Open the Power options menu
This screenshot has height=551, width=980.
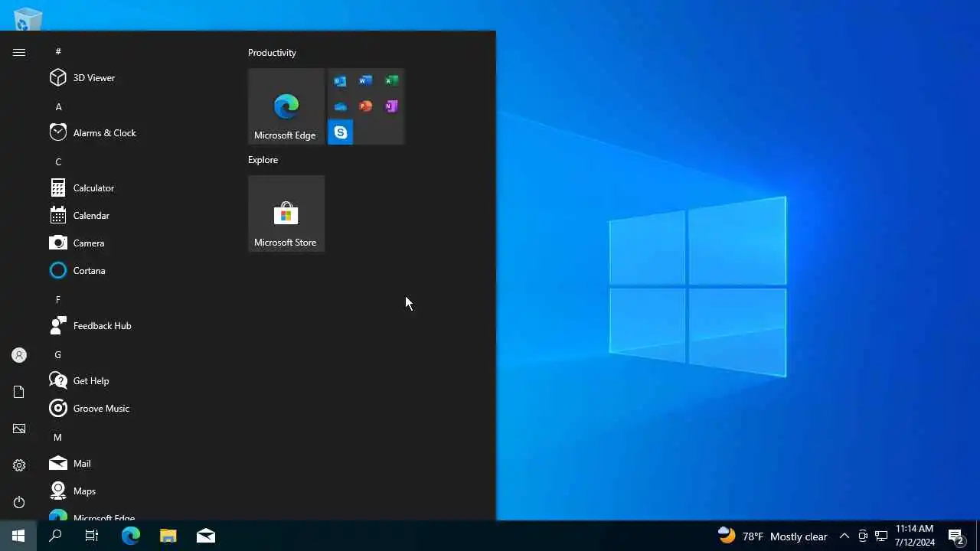point(19,502)
